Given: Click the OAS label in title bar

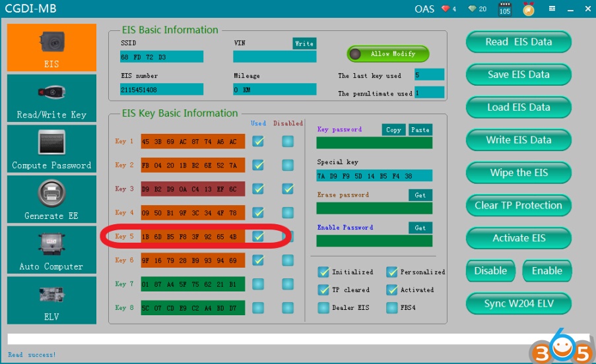Looking at the screenshot, I should 424,9.
